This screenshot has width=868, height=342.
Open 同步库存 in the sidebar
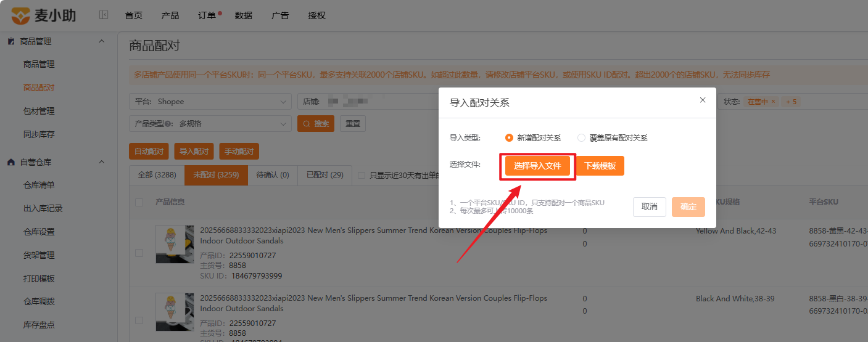click(x=39, y=134)
